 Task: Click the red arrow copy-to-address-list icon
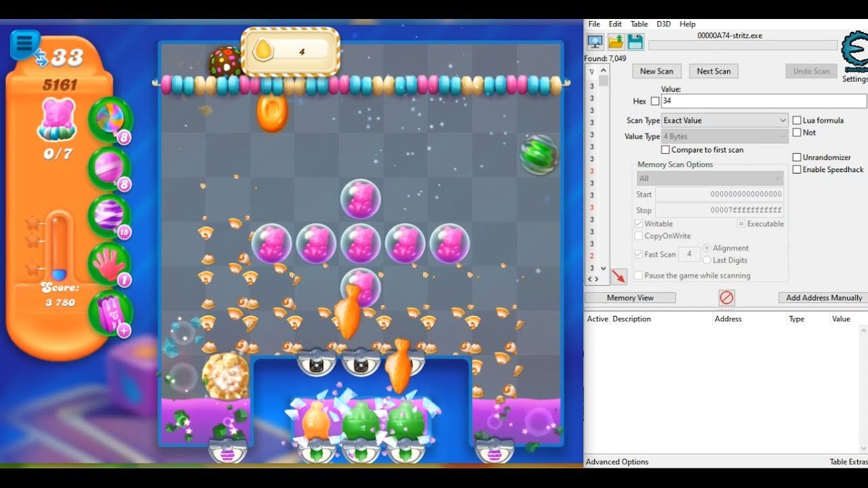(618, 276)
